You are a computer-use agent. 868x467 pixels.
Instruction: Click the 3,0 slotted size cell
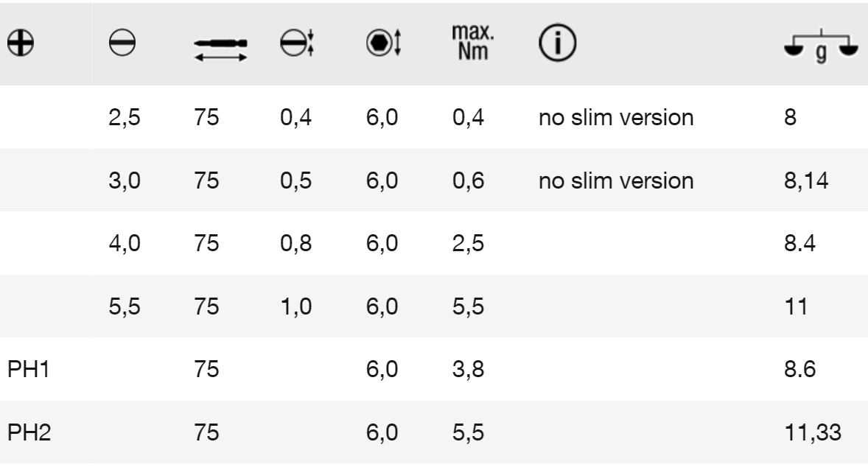click(120, 179)
